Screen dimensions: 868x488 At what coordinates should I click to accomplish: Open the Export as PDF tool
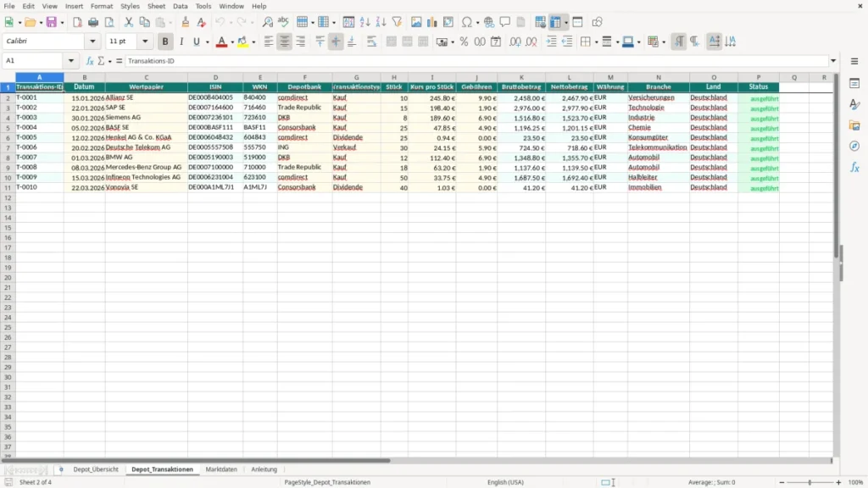coord(77,22)
